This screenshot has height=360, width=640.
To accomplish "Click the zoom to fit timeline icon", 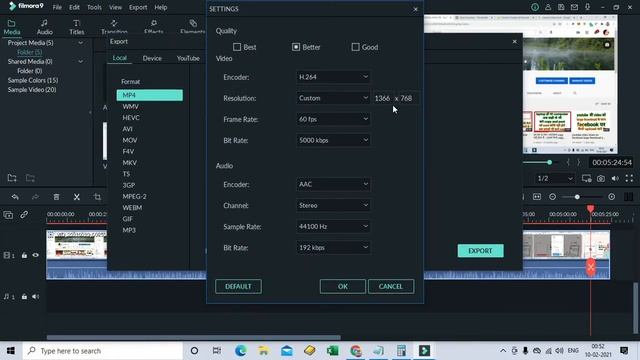I will pyautogui.click(x=537, y=197).
